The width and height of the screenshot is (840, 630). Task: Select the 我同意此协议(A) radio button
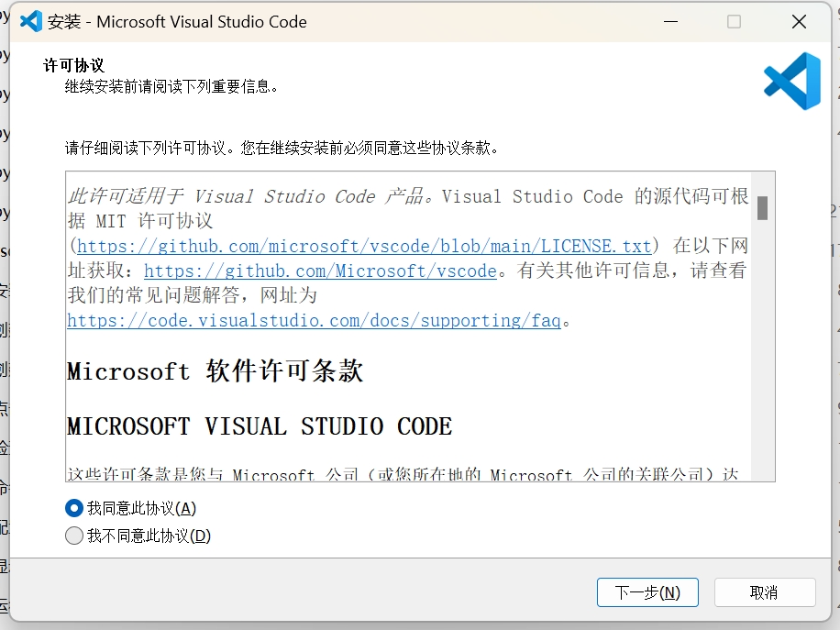[x=73, y=508]
